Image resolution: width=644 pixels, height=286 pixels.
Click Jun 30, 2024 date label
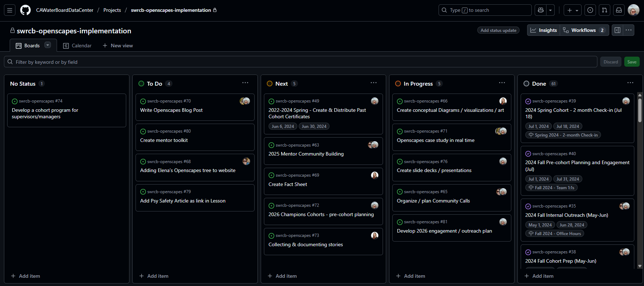point(314,127)
